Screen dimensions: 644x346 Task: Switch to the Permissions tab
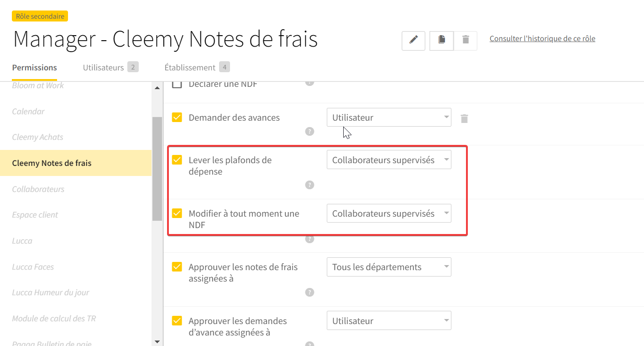pos(35,68)
